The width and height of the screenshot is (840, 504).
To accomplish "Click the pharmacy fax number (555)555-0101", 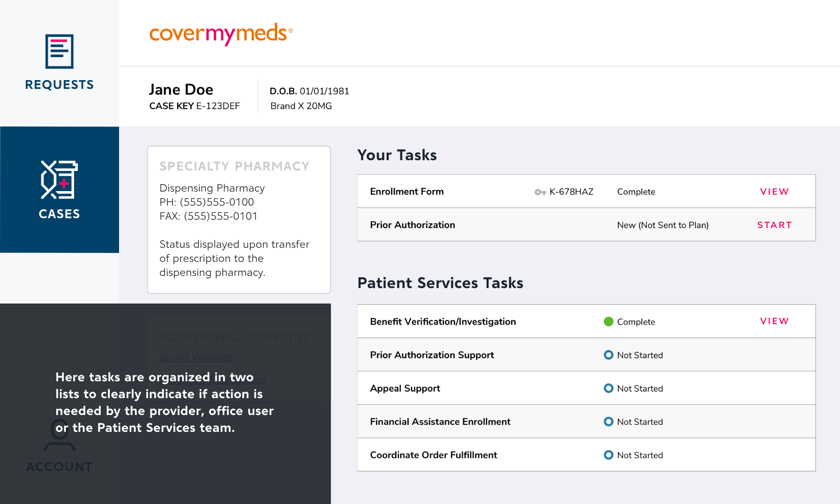I will coord(221,216).
